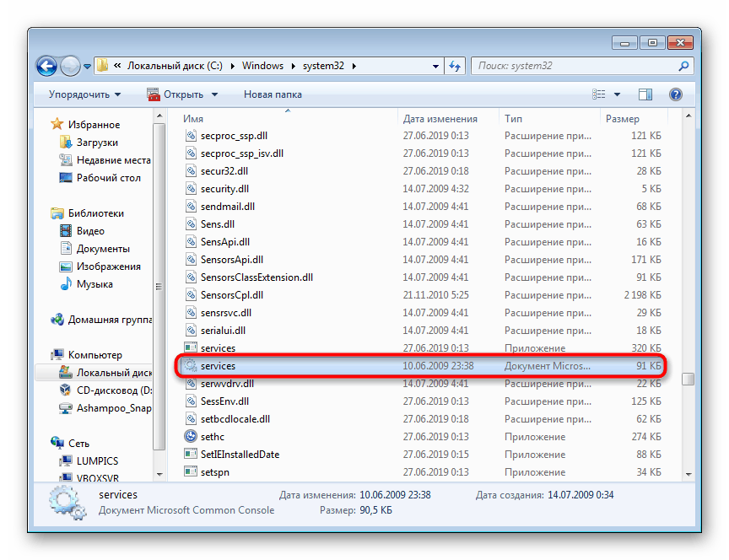Select the Избранное star icon
Viewport: 729px width, 560px height.
[x=57, y=124]
